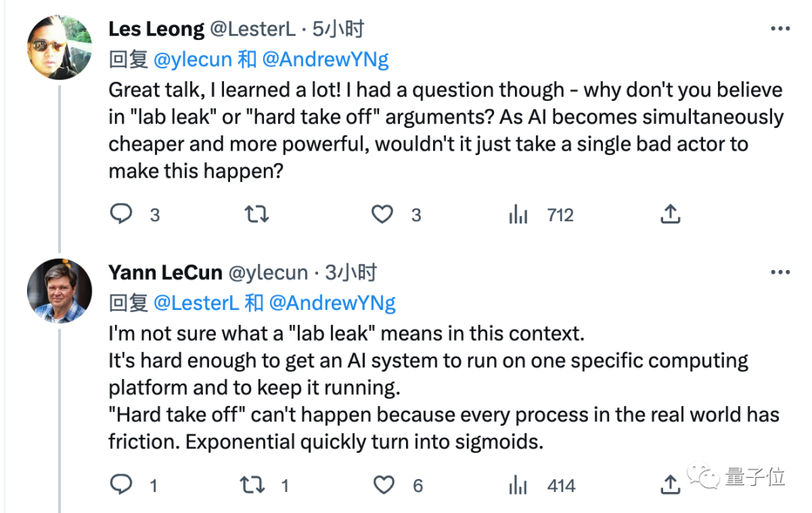The image size is (812, 513).
Task: Like Yann LeCun's reply
Action: [384, 485]
